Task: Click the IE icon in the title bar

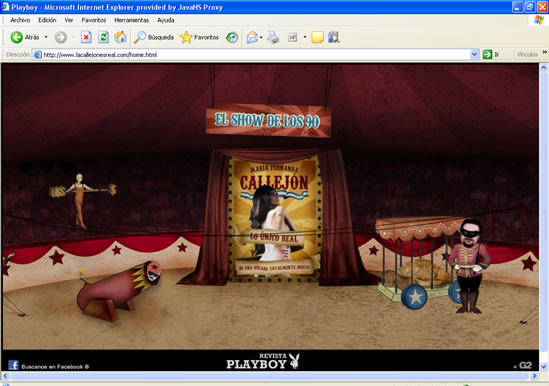Action: tap(5, 7)
